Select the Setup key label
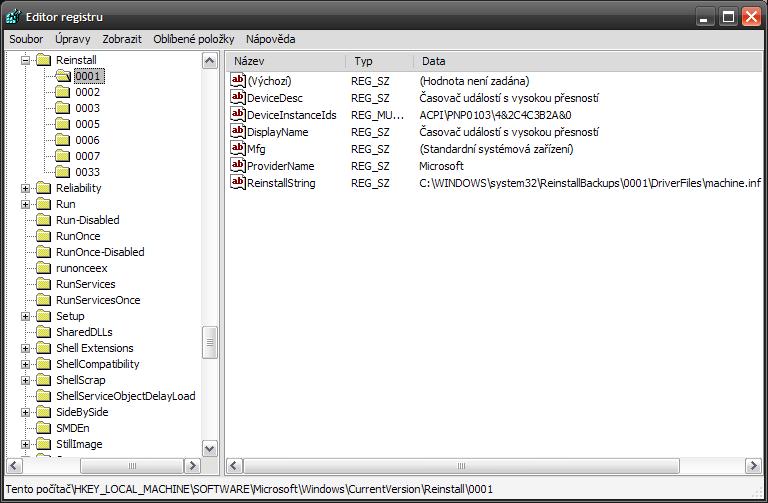Viewport: 768px width, 503px height. coord(70,316)
